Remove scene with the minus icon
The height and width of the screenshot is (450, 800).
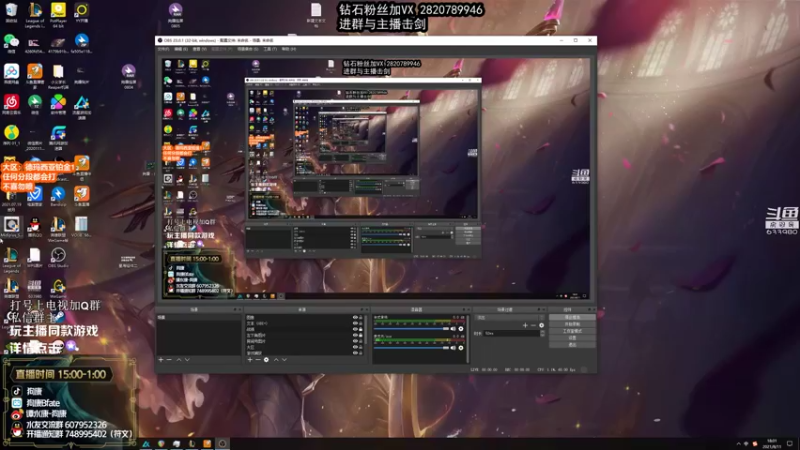[169, 360]
